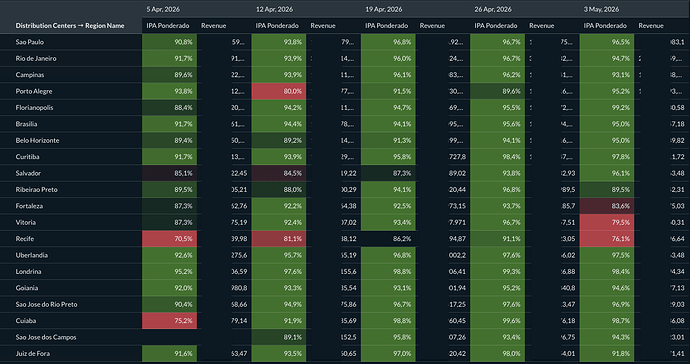Select the Recife row label
The width and height of the screenshot is (690, 364).
(25, 239)
